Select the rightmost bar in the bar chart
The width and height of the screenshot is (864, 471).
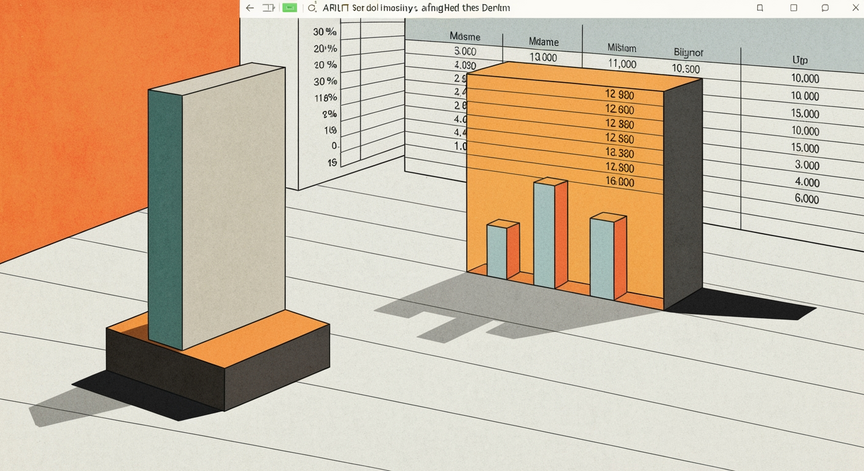coord(608,256)
